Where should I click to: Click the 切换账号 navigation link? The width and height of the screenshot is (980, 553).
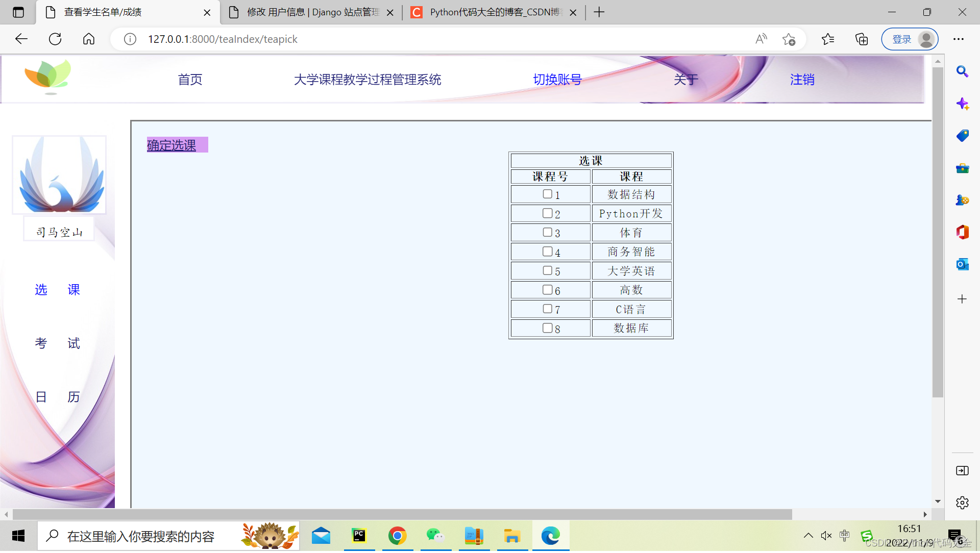pos(557,80)
